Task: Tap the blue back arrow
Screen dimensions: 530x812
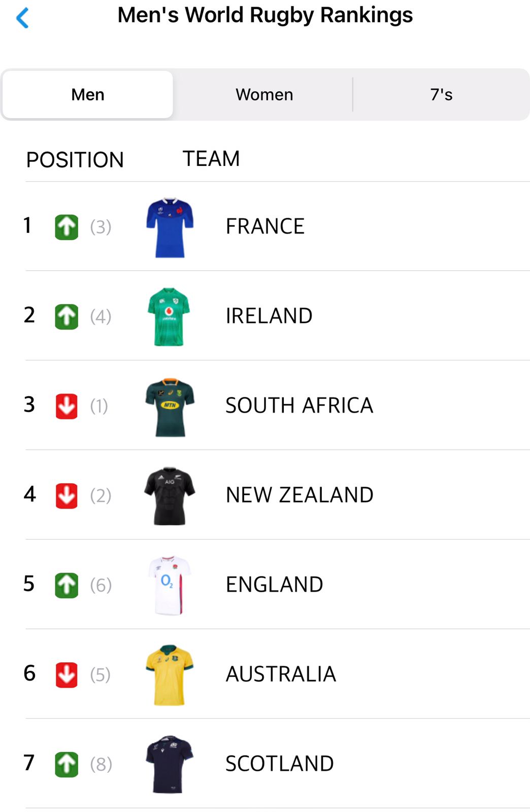Action: 22,18
